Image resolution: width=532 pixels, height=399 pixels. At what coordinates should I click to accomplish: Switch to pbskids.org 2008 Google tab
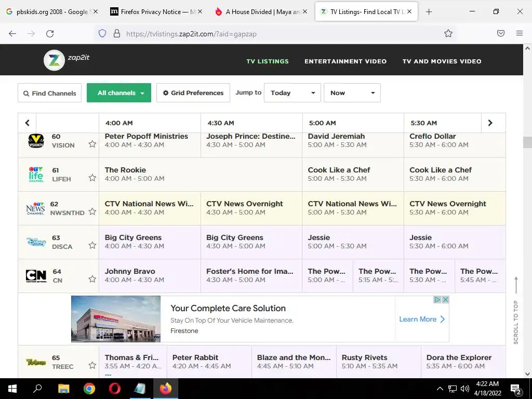click(52, 12)
